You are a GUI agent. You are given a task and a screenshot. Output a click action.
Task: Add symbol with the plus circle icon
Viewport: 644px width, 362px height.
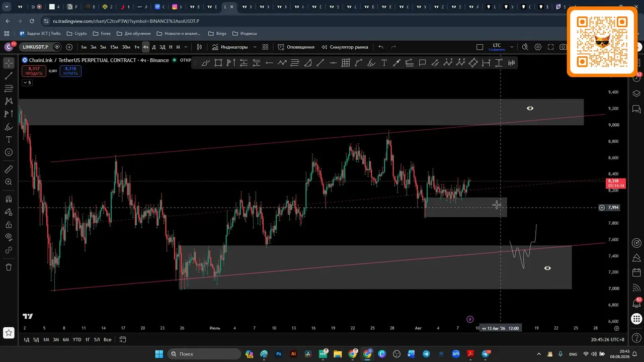pyautogui.click(x=69, y=47)
